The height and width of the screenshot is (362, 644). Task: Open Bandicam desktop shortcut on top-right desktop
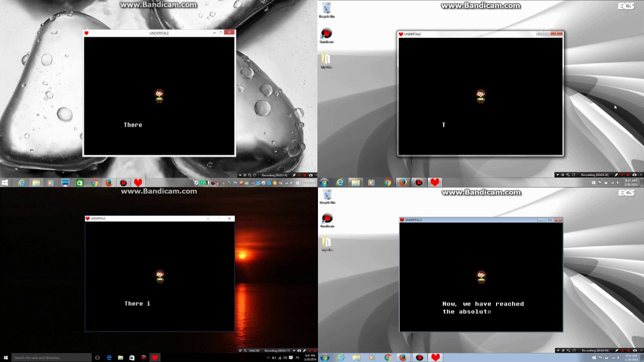tap(327, 35)
